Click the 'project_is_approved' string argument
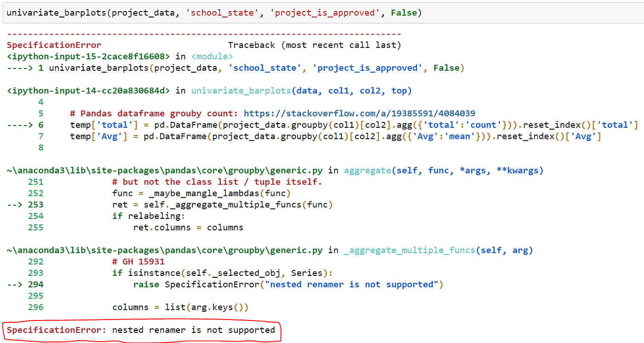644x343 pixels. click(x=325, y=12)
